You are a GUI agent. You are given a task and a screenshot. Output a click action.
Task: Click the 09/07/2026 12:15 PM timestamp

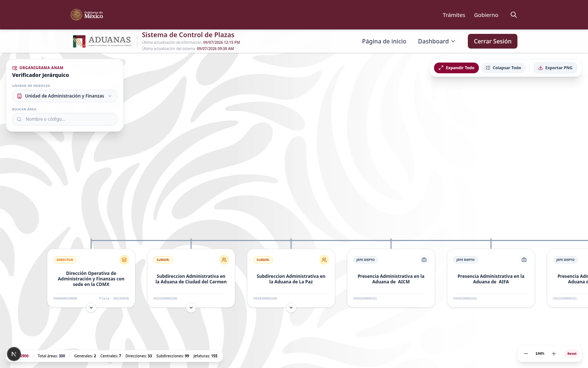click(222, 42)
